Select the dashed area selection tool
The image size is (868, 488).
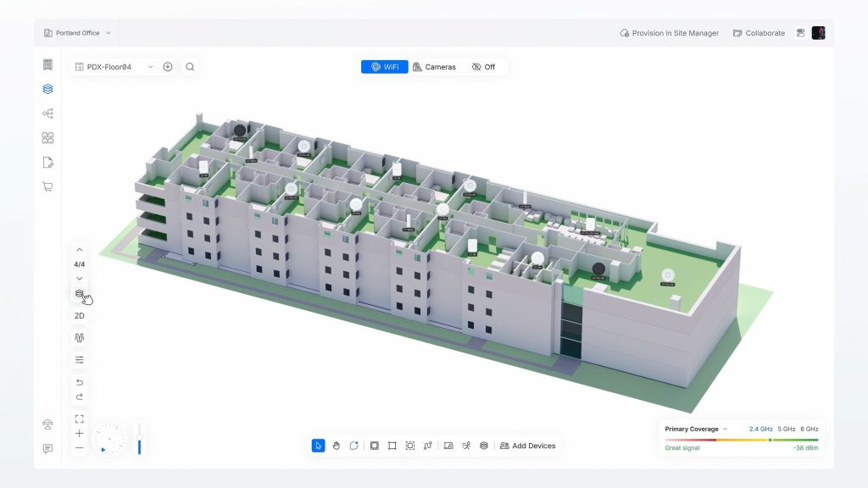pyautogui.click(x=410, y=446)
